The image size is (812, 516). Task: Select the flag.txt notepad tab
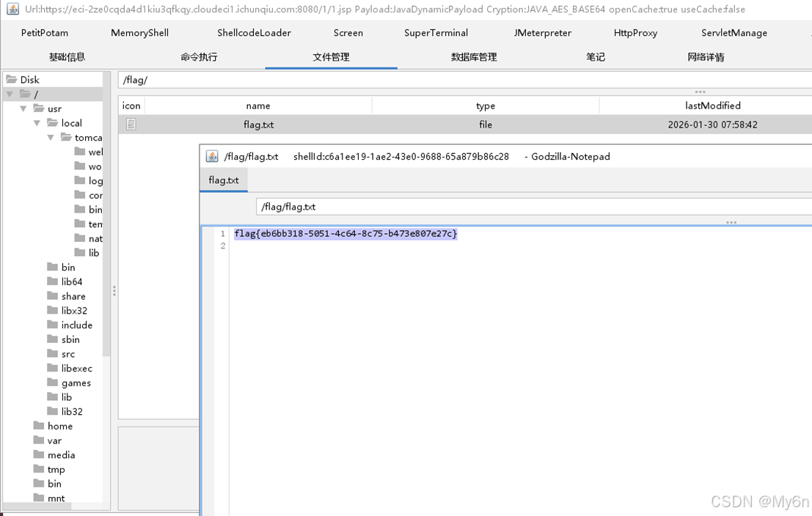[224, 180]
